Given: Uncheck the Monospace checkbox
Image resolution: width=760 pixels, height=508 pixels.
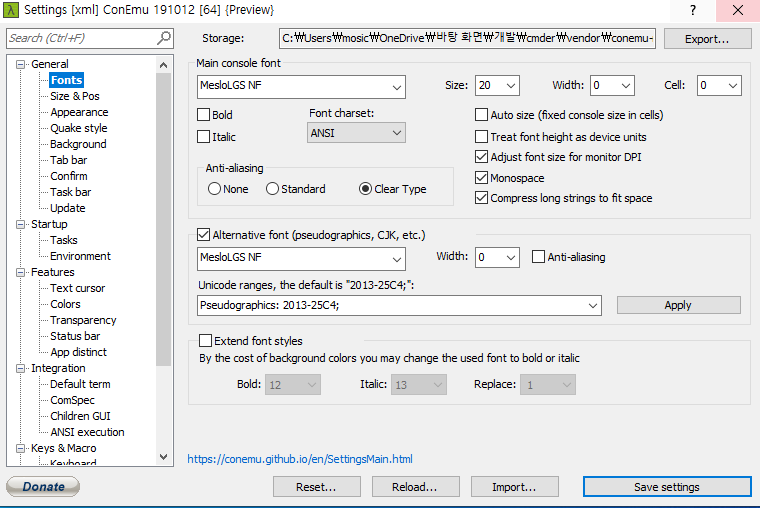Looking at the screenshot, I should point(481,178).
